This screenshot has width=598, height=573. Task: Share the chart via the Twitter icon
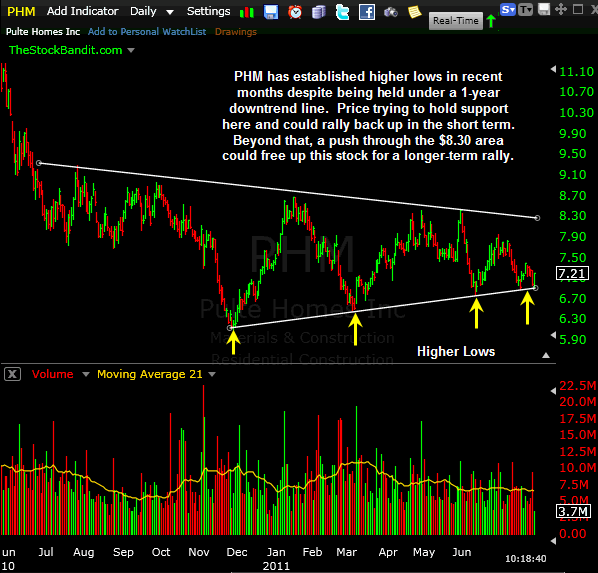click(x=342, y=12)
